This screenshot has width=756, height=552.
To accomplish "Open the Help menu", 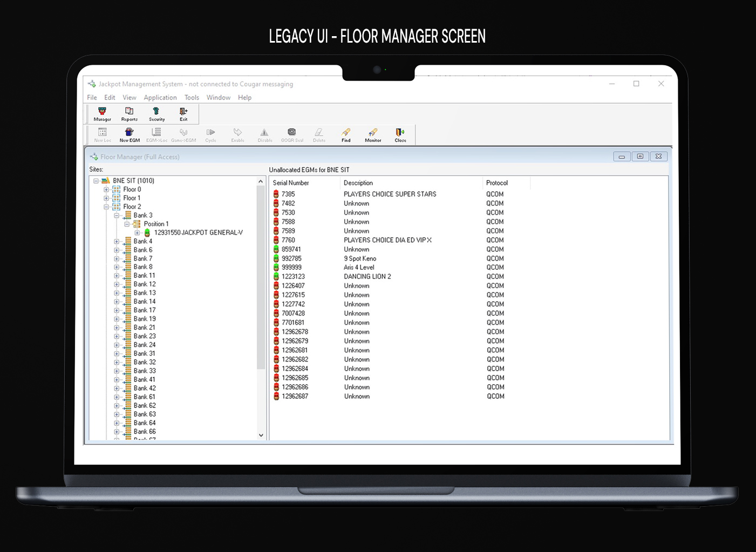I will (x=245, y=98).
